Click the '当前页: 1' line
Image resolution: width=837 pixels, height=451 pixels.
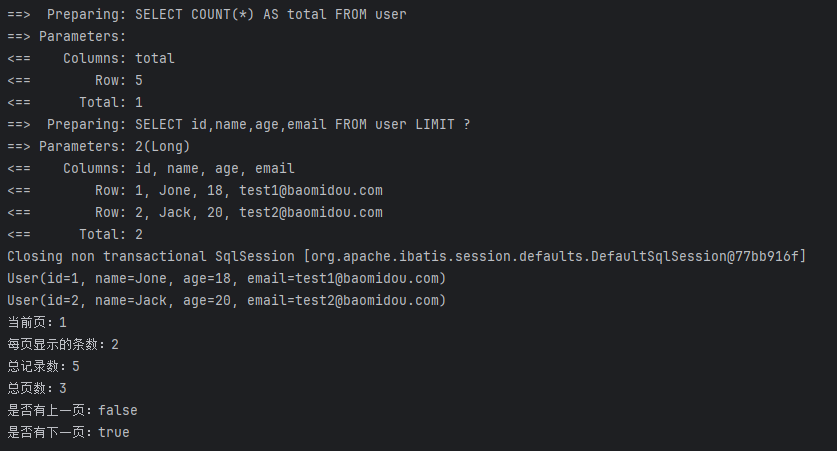37,322
